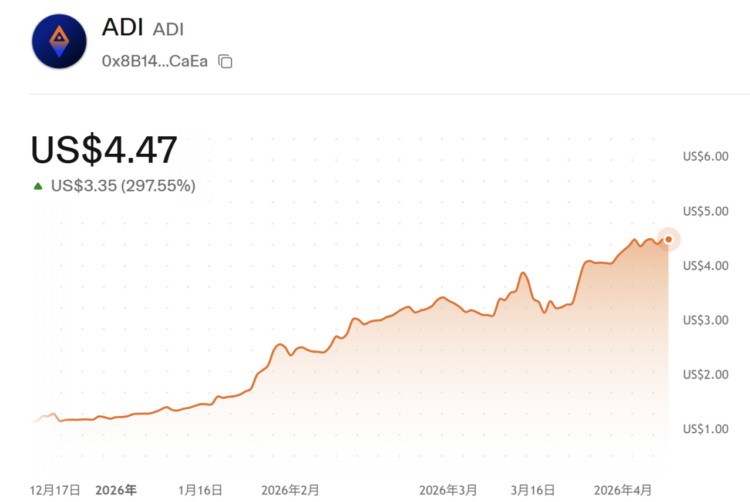Click the US$5.00 y-axis label
Screen dimensions: 750x502
pyautogui.click(x=705, y=211)
